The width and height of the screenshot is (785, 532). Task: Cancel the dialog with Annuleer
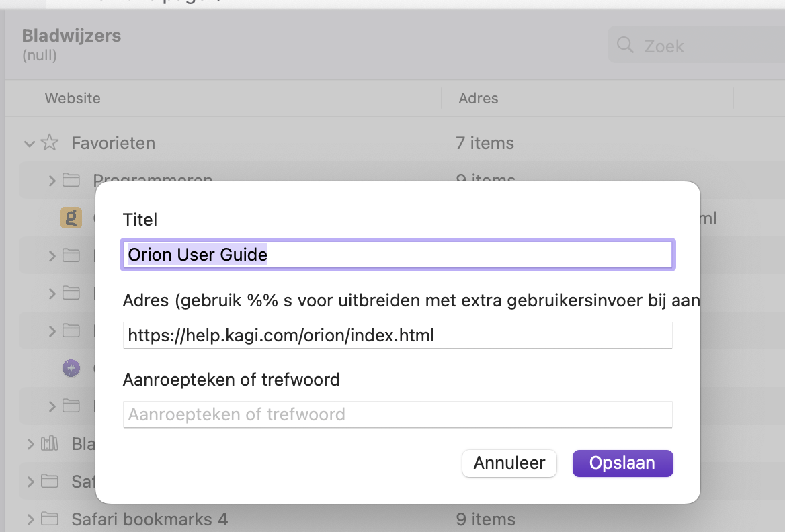pyautogui.click(x=509, y=463)
